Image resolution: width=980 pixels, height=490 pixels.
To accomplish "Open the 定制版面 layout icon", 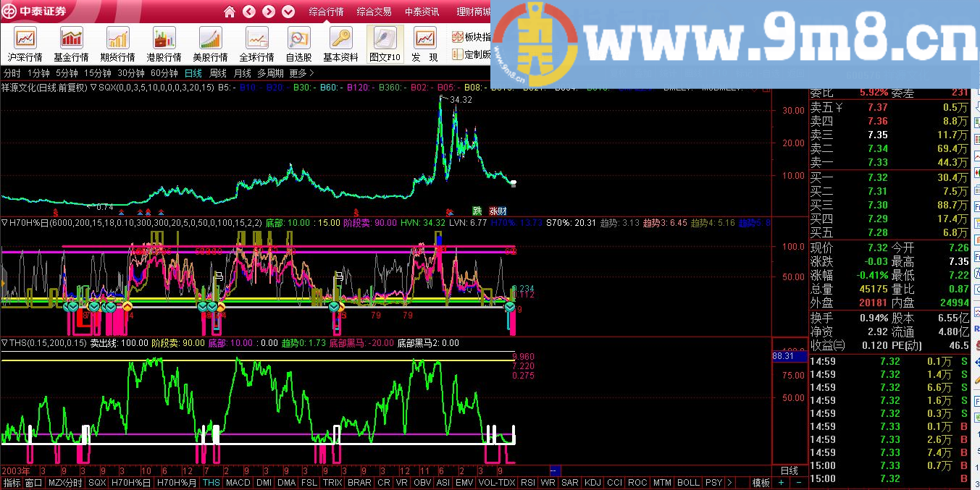I will click(x=472, y=54).
